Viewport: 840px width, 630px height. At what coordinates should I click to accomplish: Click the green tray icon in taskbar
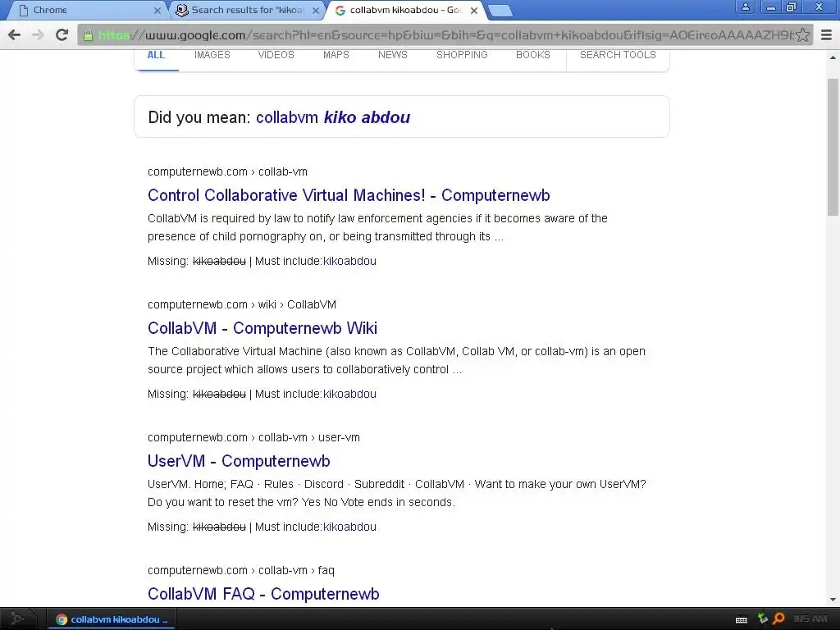(x=762, y=619)
